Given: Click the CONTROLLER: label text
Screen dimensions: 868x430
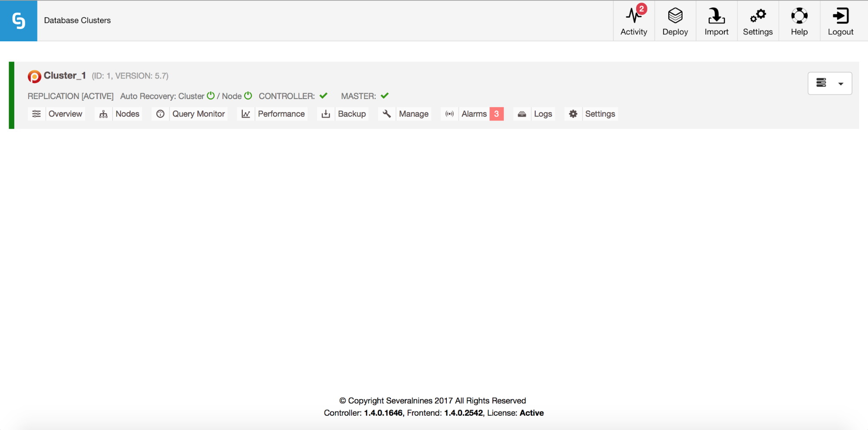Looking at the screenshot, I should (287, 96).
